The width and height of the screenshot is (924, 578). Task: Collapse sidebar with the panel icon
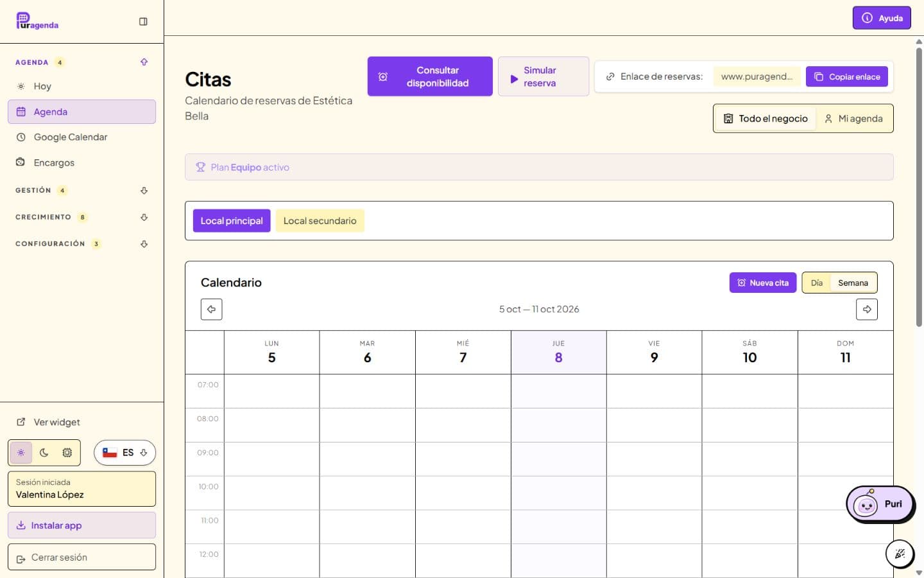(x=143, y=22)
